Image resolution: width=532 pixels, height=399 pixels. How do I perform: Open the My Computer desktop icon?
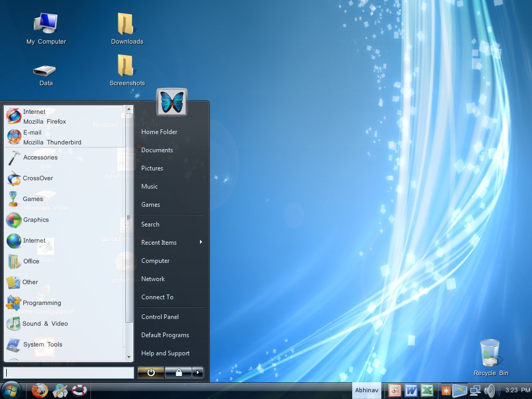46,29
